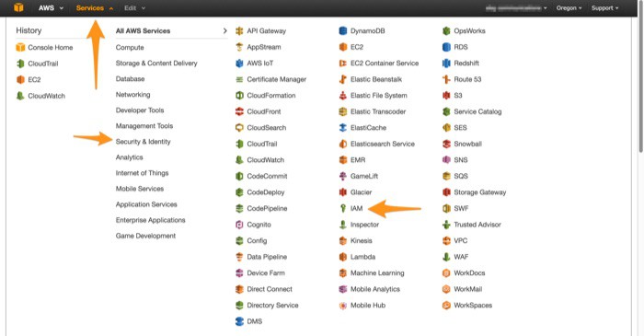Select the Compute category
Image resolution: width=644 pixels, height=336 pixels.
tap(130, 47)
